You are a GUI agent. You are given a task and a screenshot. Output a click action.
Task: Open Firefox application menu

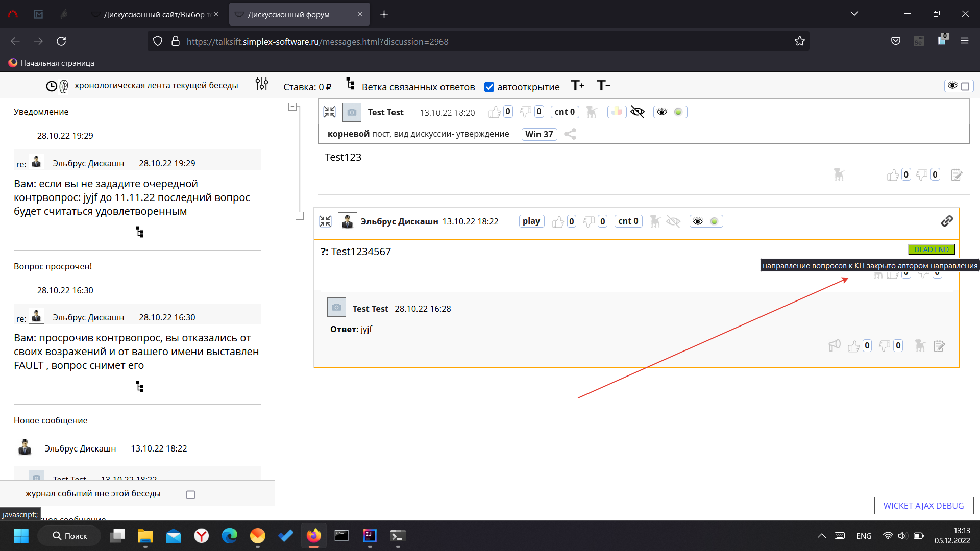(x=965, y=41)
